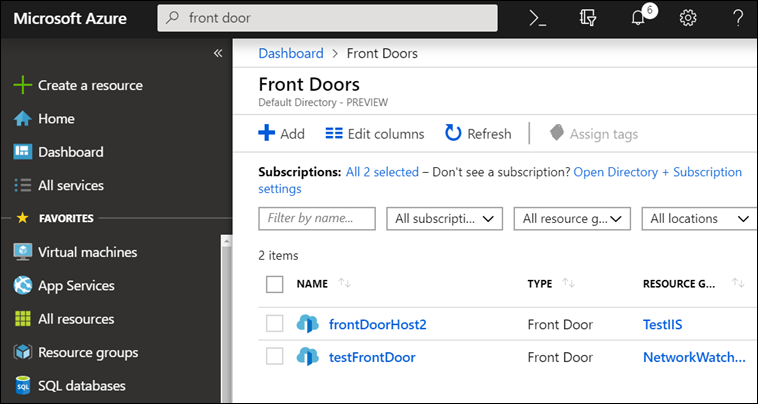758x404 pixels.
Task: Check the testFrontDoor row checkbox
Action: [275, 357]
